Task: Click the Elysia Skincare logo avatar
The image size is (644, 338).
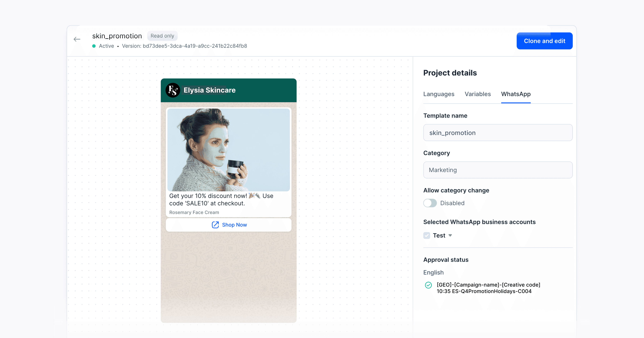Action: coord(173,90)
